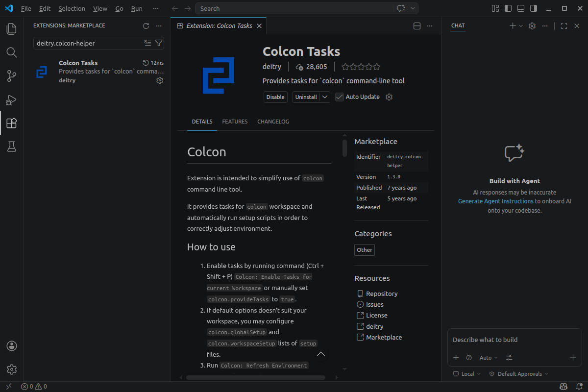Open the Testing flask icon
The image size is (588, 392).
[11, 147]
